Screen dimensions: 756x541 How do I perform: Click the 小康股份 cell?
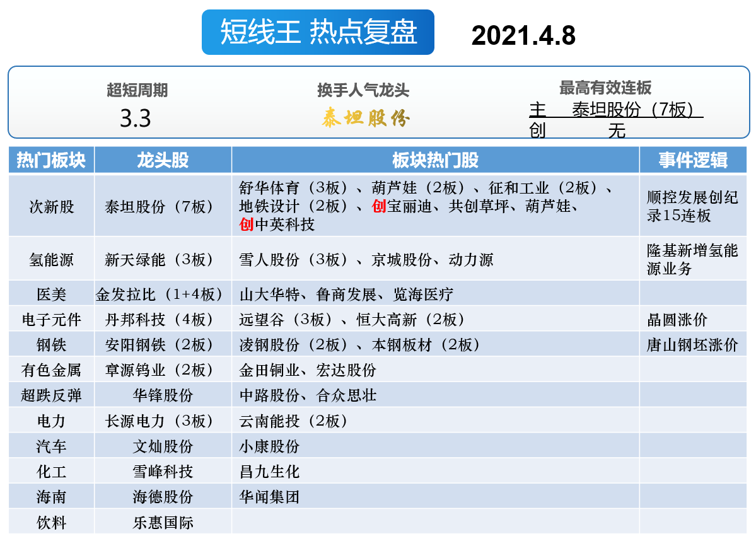(x=435, y=446)
